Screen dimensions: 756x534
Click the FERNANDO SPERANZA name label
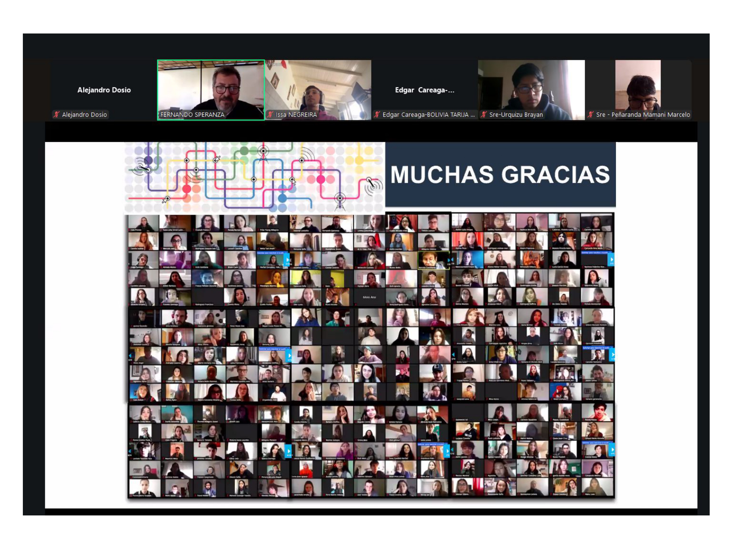point(192,114)
